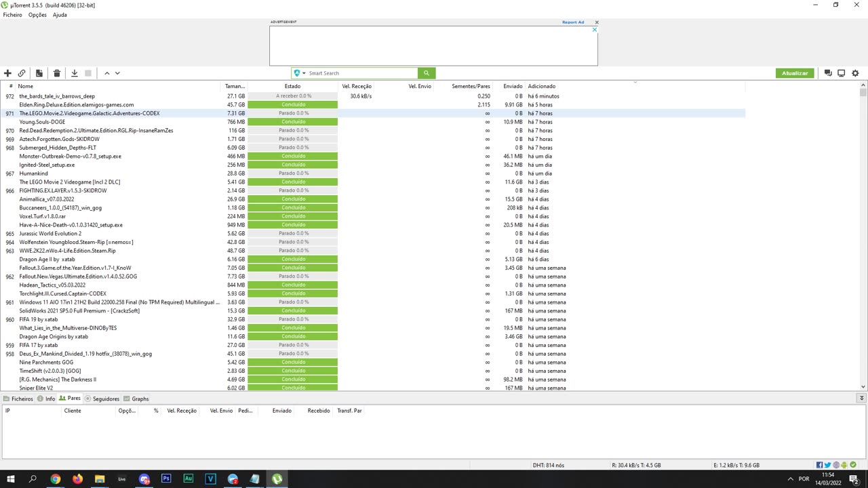Sort by the Estado column header
868x488 pixels.
click(292, 86)
